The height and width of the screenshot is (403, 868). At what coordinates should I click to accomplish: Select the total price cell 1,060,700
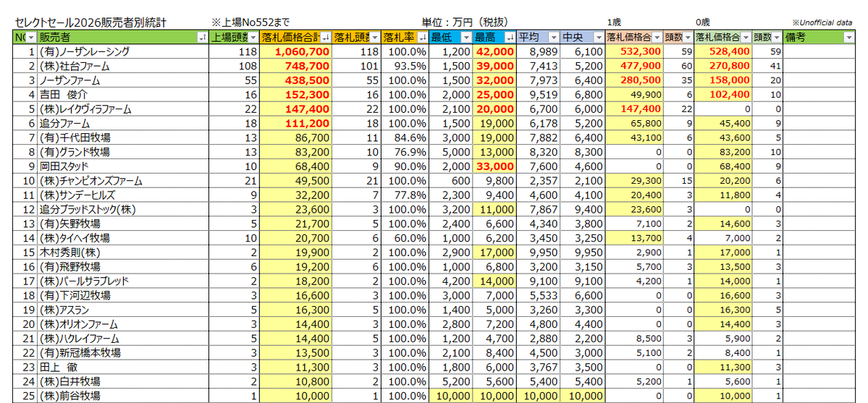click(x=295, y=51)
